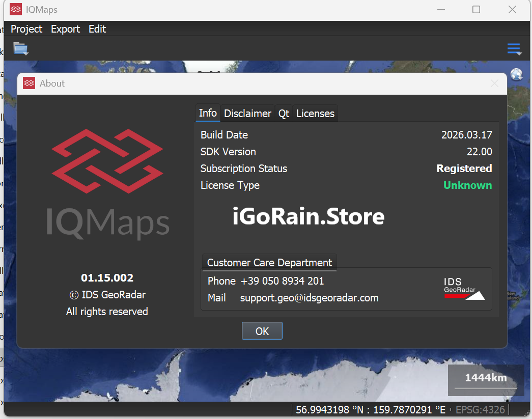This screenshot has width=532, height=419.
Task: Click the SDK version value 22.00
Action: point(479,152)
